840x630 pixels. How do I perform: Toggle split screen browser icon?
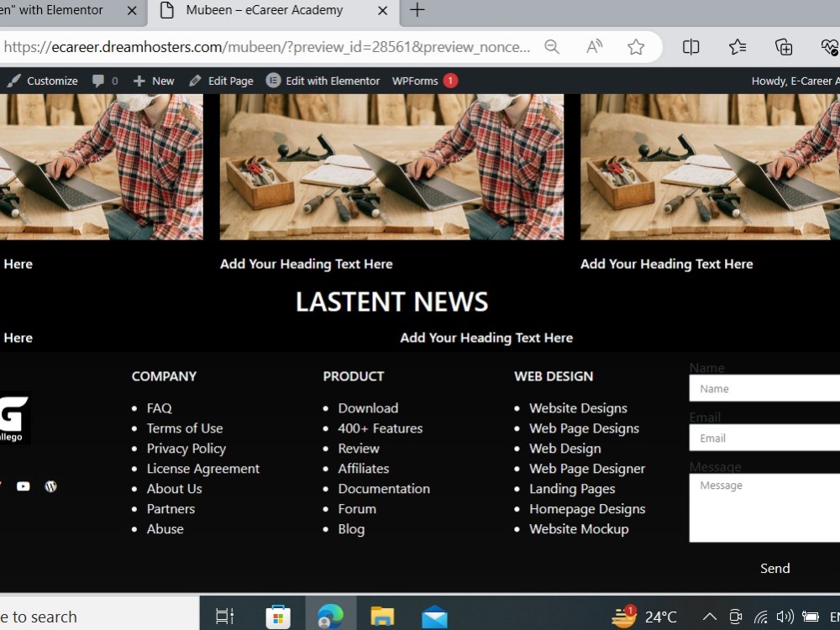[x=690, y=47]
